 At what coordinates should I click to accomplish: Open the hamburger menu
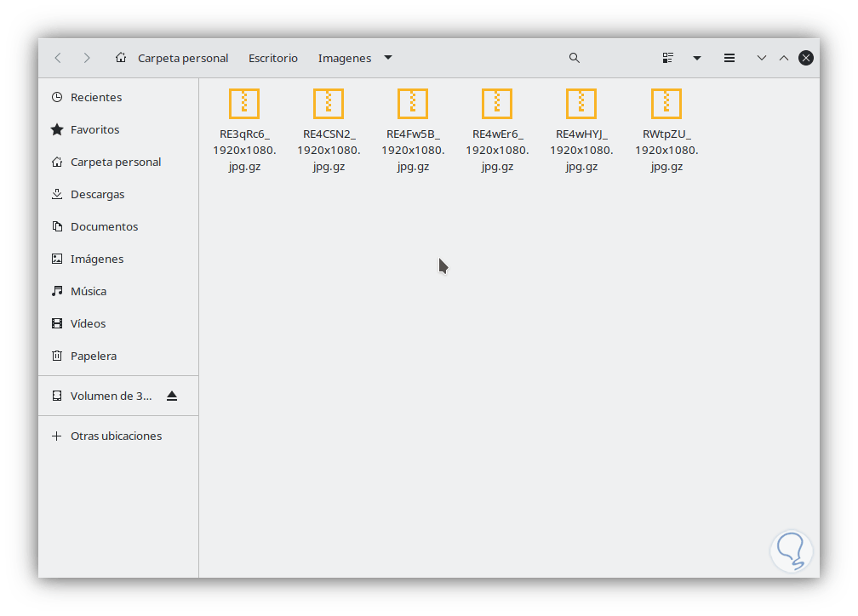click(x=729, y=58)
